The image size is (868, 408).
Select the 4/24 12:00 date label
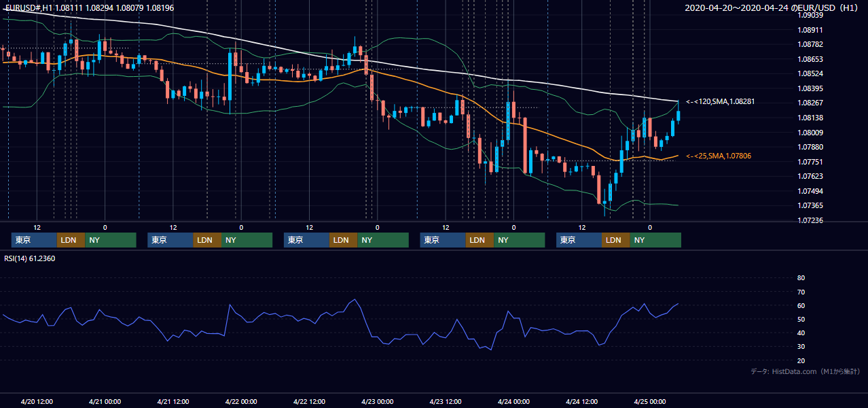click(581, 401)
